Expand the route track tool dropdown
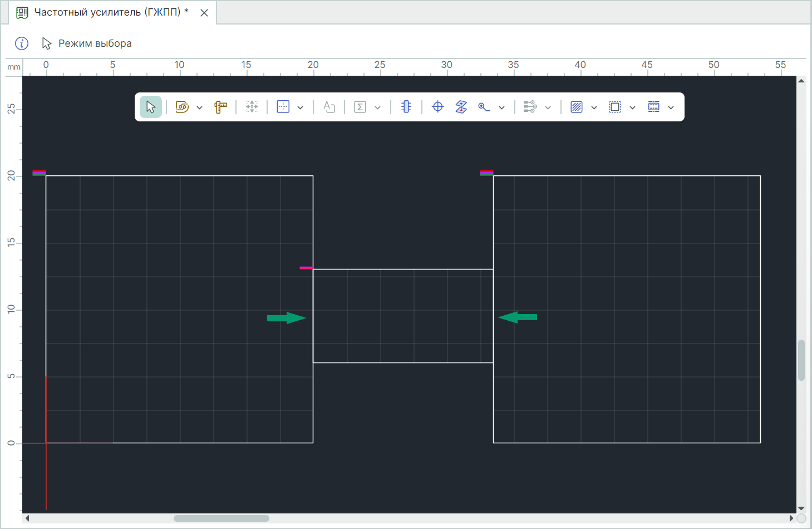This screenshot has width=812, height=529. 501,107
